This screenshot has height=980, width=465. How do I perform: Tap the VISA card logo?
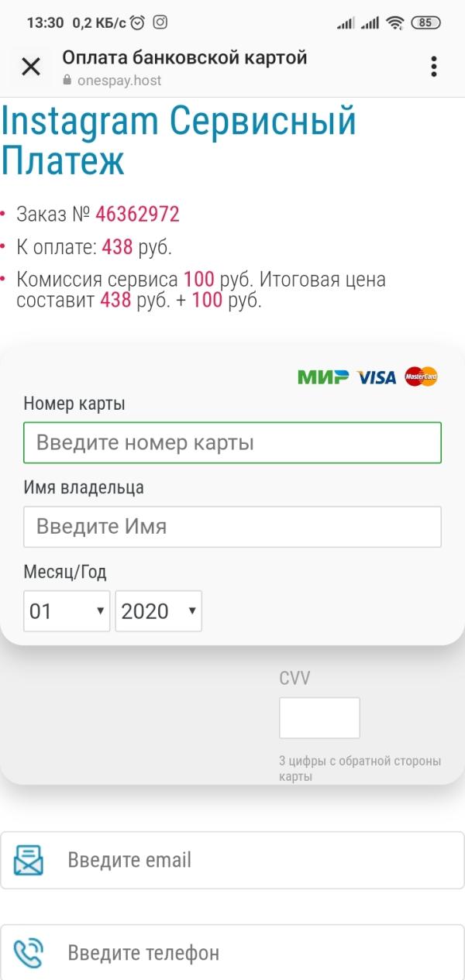377,377
